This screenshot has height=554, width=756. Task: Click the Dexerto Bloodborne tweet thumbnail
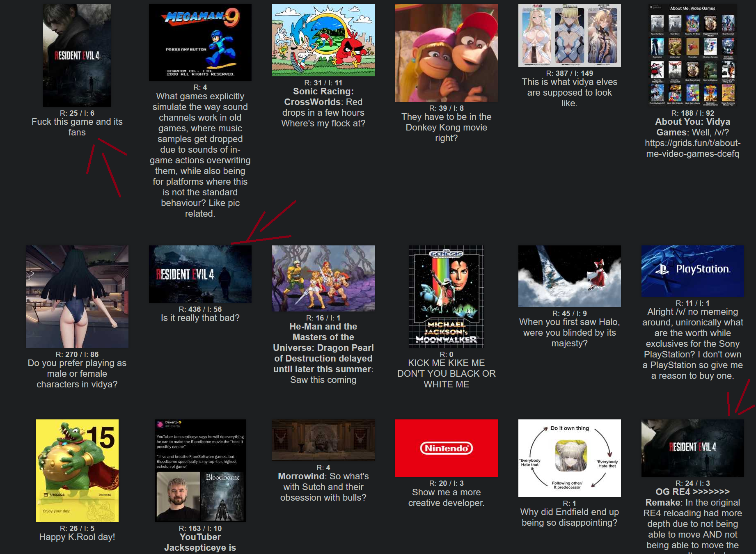(x=200, y=471)
